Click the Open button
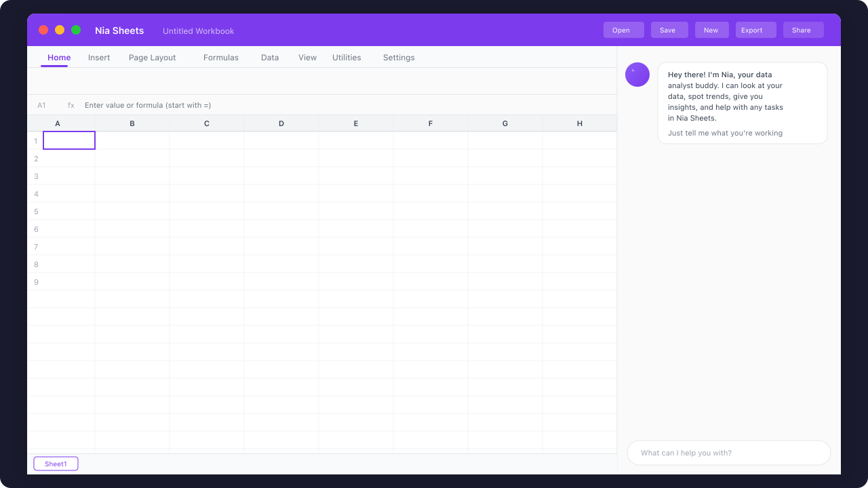The height and width of the screenshot is (488, 868). (x=623, y=30)
